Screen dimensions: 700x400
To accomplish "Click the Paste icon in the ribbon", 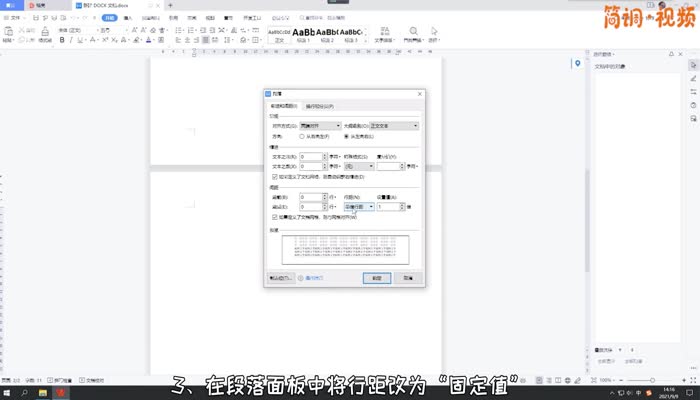I will point(10,32).
